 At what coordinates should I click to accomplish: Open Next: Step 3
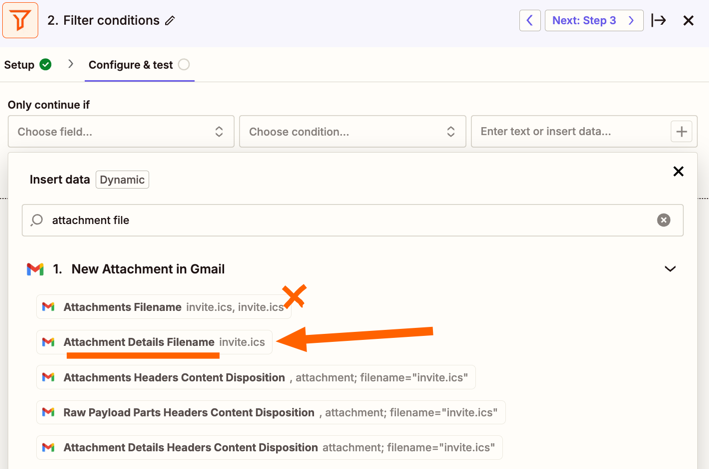[594, 20]
